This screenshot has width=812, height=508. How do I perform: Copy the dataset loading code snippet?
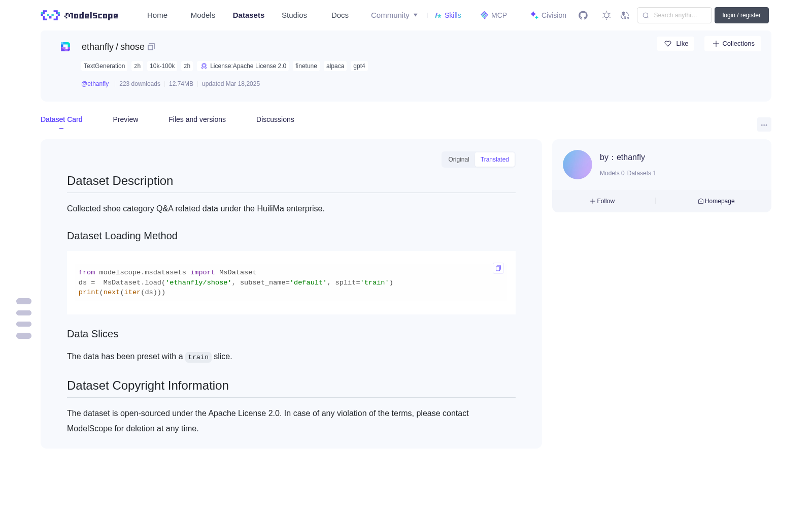tap(498, 268)
